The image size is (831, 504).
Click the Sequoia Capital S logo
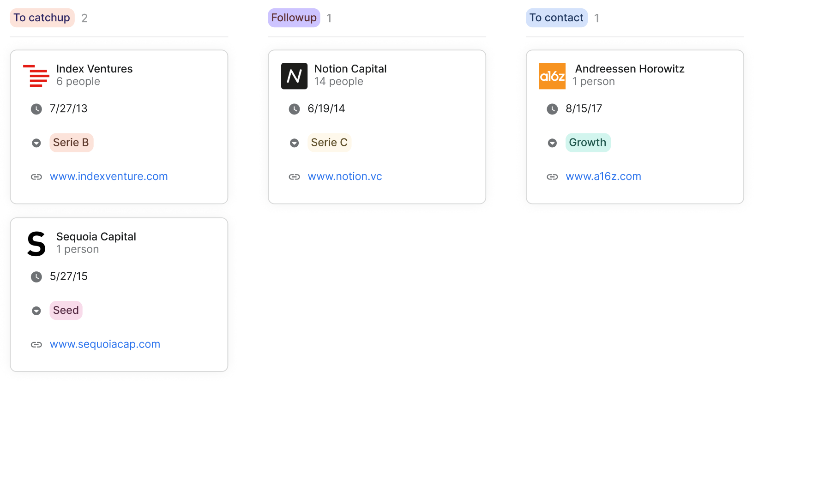(36, 244)
